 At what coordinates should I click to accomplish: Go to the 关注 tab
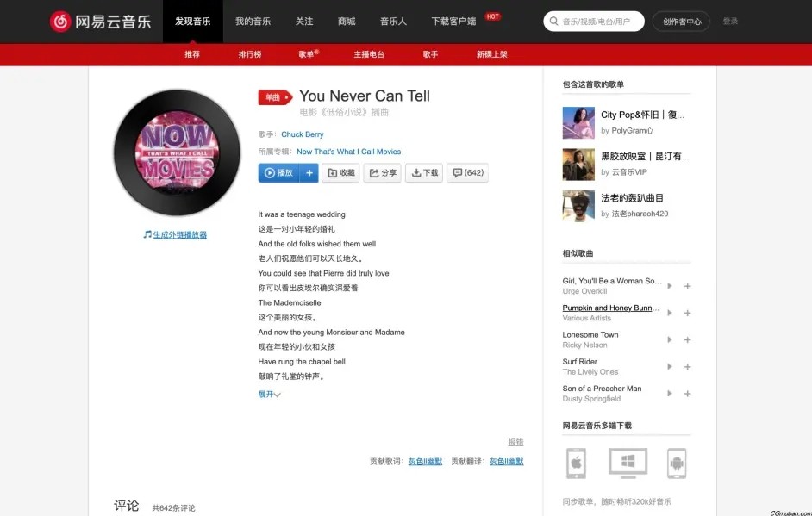pyautogui.click(x=304, y=22)
